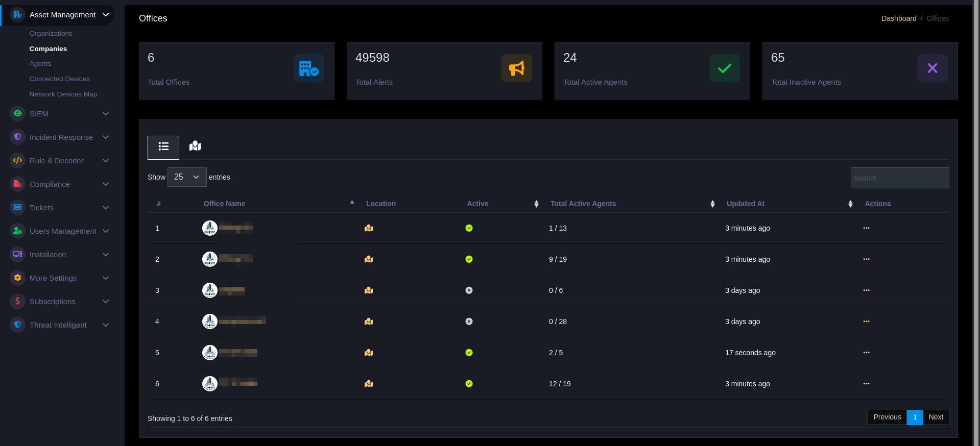Click the Total Offices building icon
Screen dimensions: 980x446
coord(308,68)
